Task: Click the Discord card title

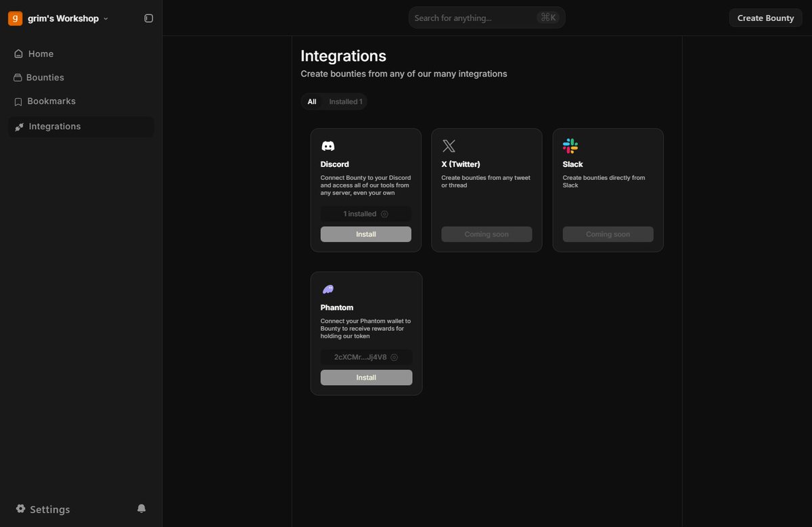Action: [x=335, y=164]
